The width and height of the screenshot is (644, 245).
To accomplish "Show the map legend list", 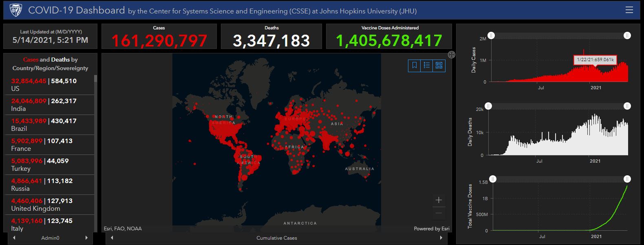I will click(x=427, y=65).
